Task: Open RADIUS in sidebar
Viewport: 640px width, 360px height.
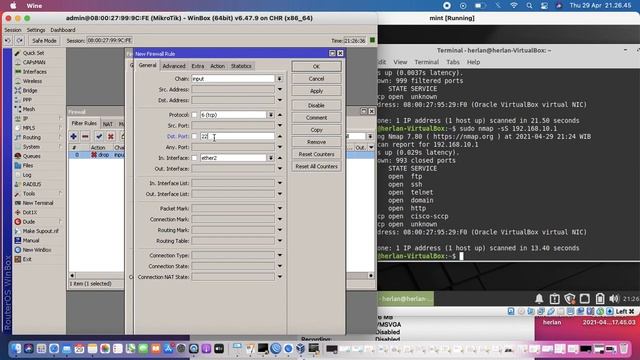Action: (32, 184)
